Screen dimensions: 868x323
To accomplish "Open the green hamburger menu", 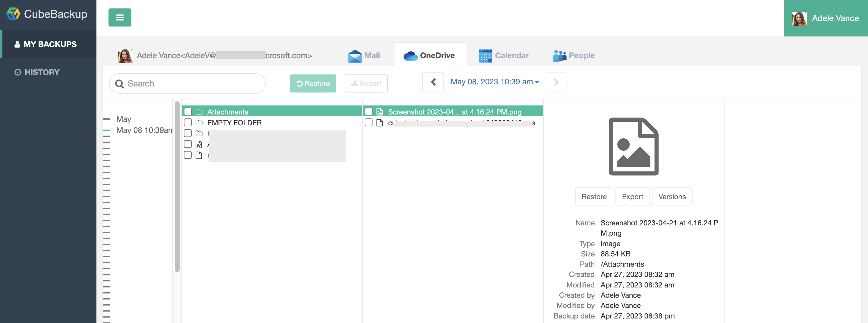I will click(x=120, y=17).
